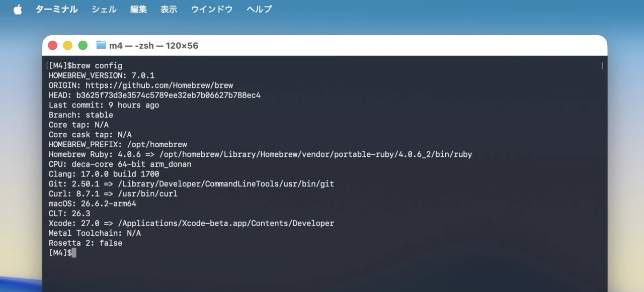
Task: Zoom the terminal with green button
Action: (x=83, y=45)
